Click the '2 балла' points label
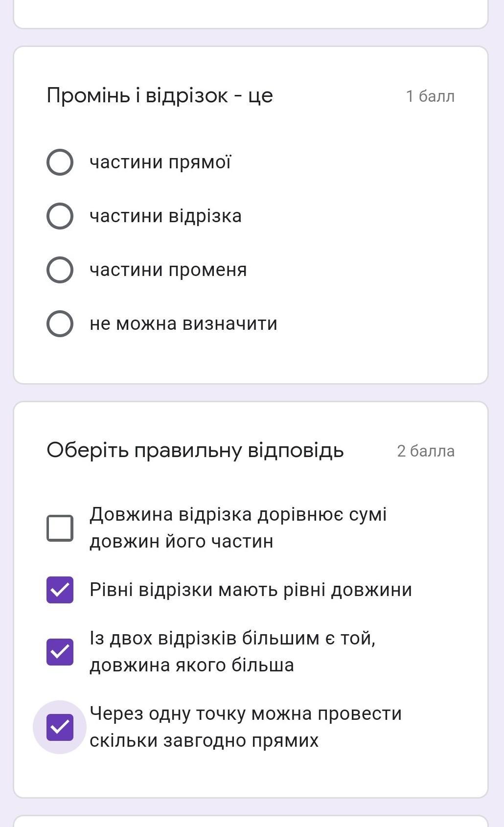Viewport: 504px width, 827px height. click(426, 451)
